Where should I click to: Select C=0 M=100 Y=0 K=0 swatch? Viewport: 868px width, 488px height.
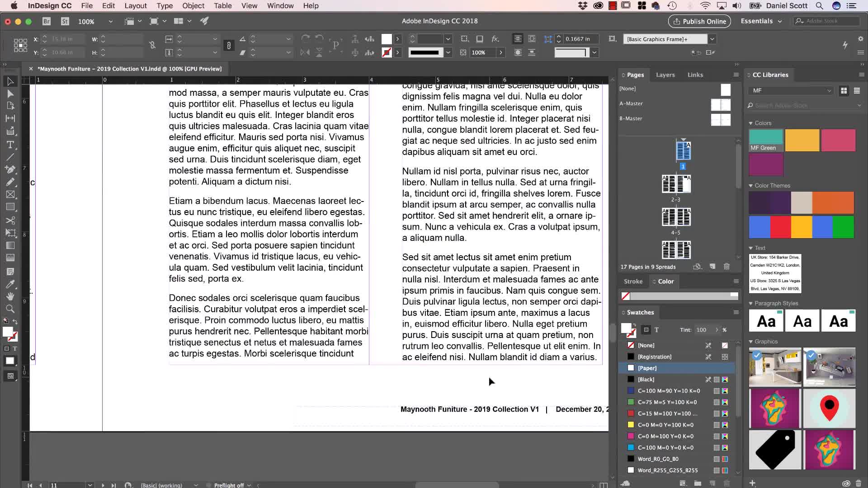click(677, 436)
